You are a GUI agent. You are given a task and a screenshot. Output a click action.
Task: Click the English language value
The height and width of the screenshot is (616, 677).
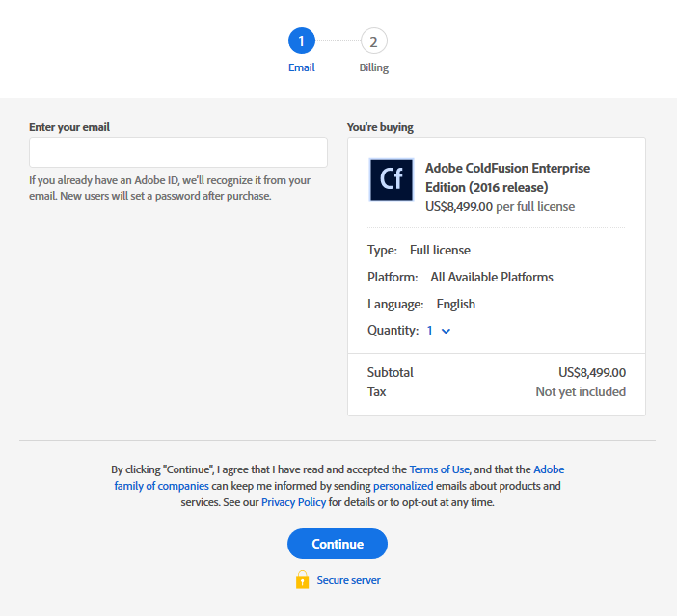tap(455, 304)
